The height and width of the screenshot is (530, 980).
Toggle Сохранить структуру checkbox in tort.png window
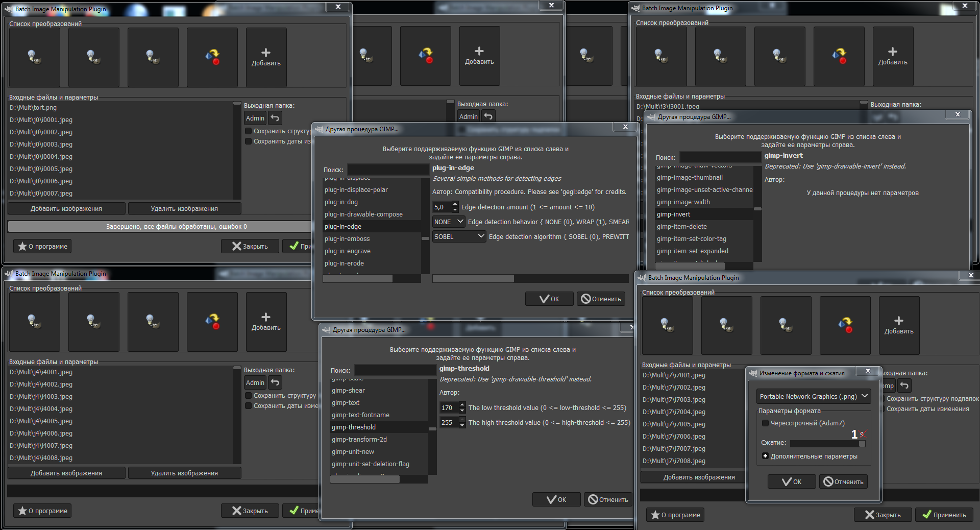[249, 131]
